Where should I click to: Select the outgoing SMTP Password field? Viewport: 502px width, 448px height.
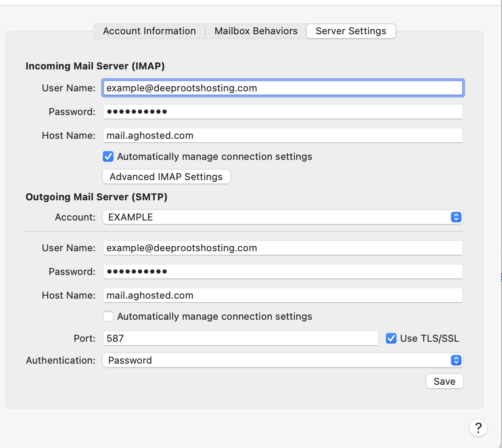tap(283, 271)
